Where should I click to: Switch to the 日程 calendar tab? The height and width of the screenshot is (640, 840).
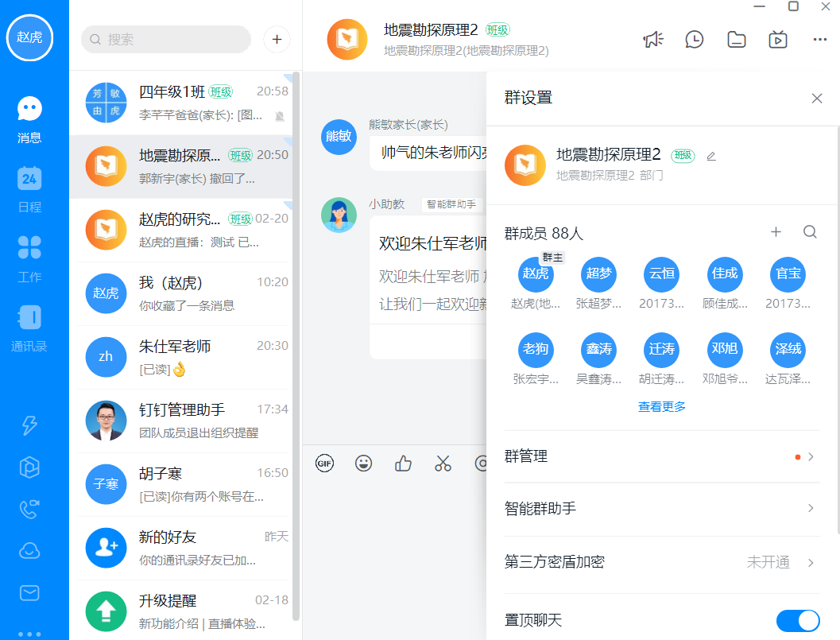[x=29, y=189]
